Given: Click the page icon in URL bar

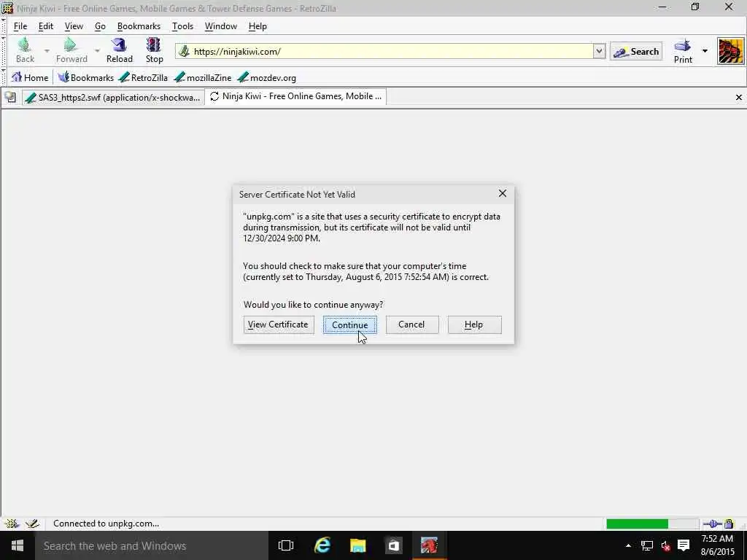Looking at the screenshot, I should (184, 51).
